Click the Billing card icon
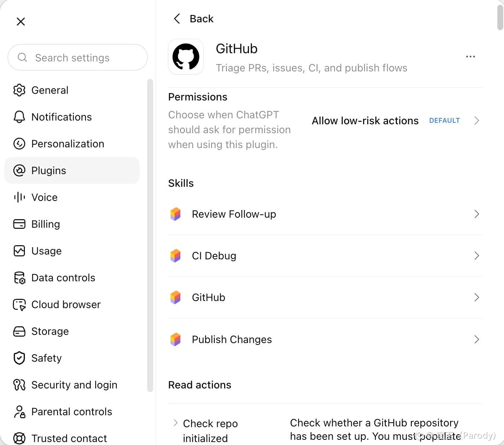The image size is (504, 445). (x=19, y=224)
